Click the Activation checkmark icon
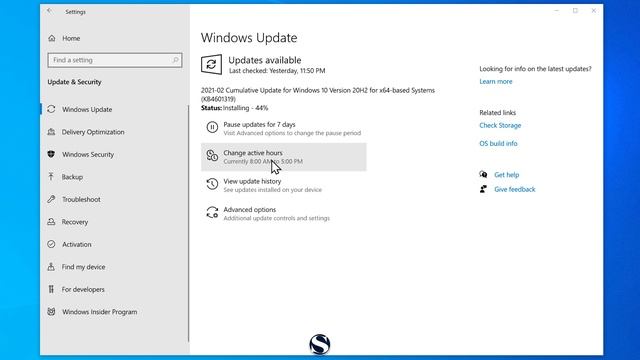The height and width of the screenshot is (360, 640). coord(51,244)
